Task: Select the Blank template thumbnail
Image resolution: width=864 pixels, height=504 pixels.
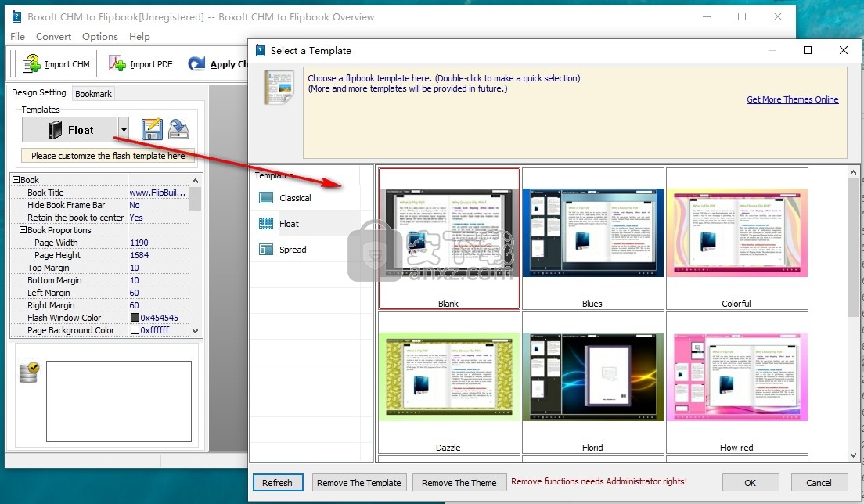Action: [x=448, y=239]
